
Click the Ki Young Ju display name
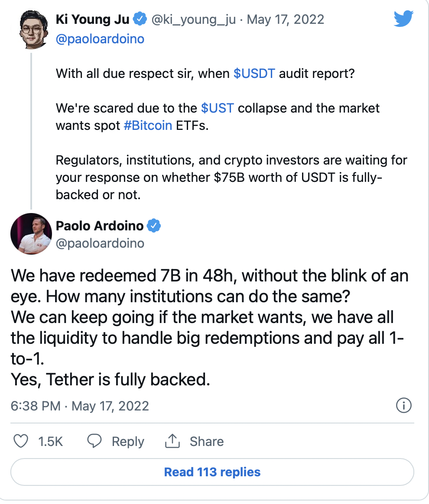coord(92,19)
